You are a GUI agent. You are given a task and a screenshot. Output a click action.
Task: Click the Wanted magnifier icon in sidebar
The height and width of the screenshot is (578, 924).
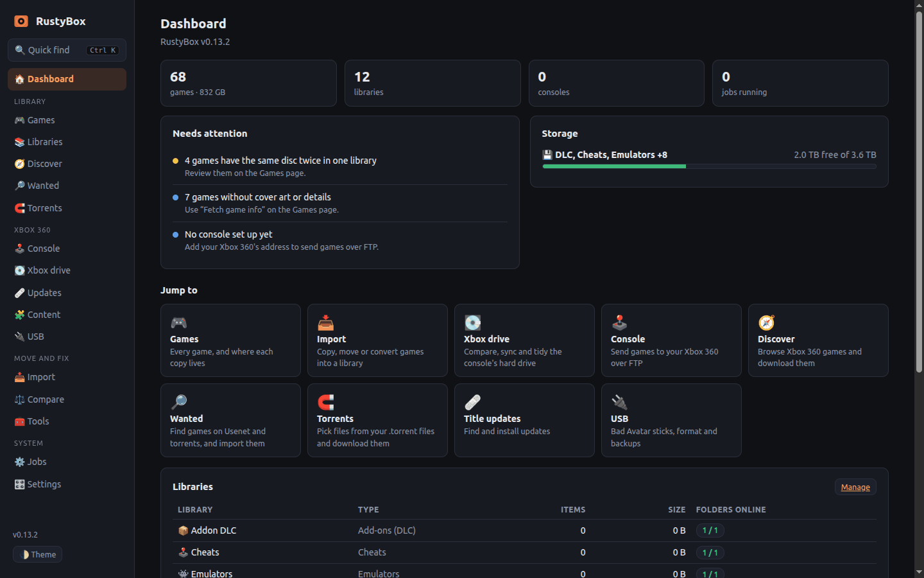[20, 186]
